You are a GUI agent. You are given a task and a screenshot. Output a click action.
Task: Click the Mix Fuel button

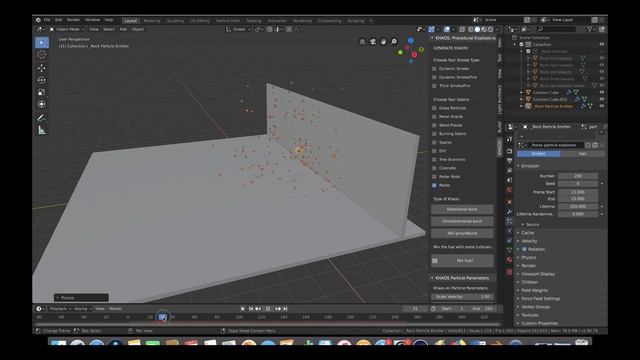(462, 260)
